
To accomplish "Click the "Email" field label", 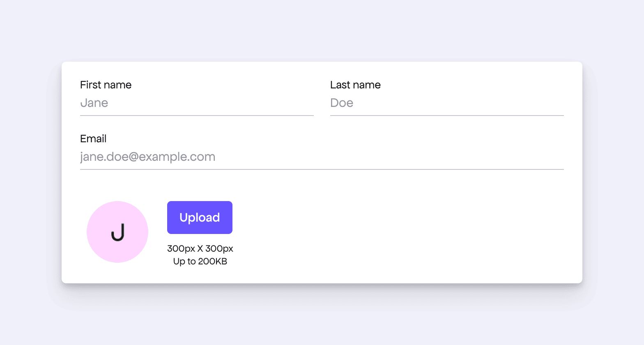I will [93, 139].
